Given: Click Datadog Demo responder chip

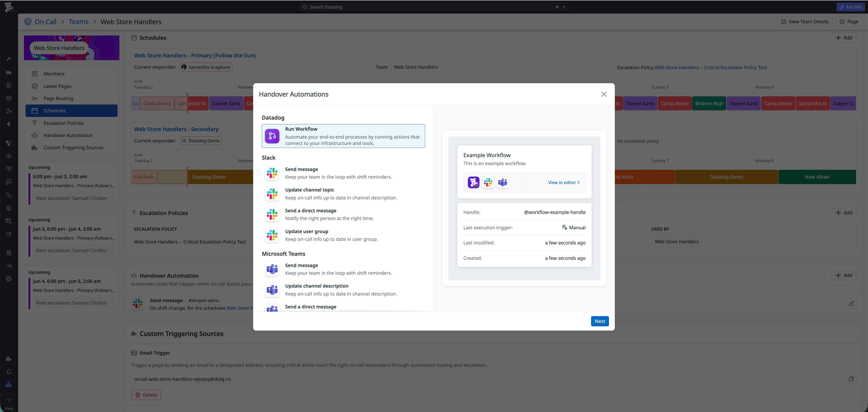Looking at the screenshot, I should tap(200, 141).
